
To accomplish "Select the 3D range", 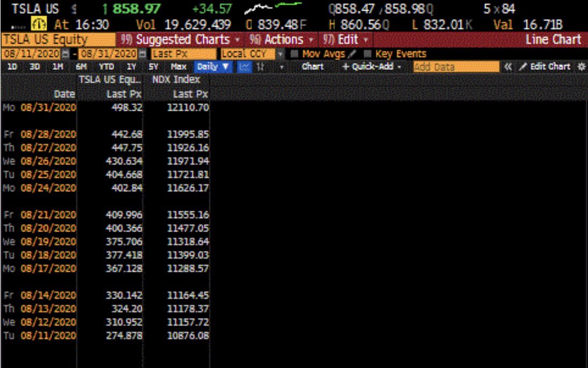I will click(34, 67).
